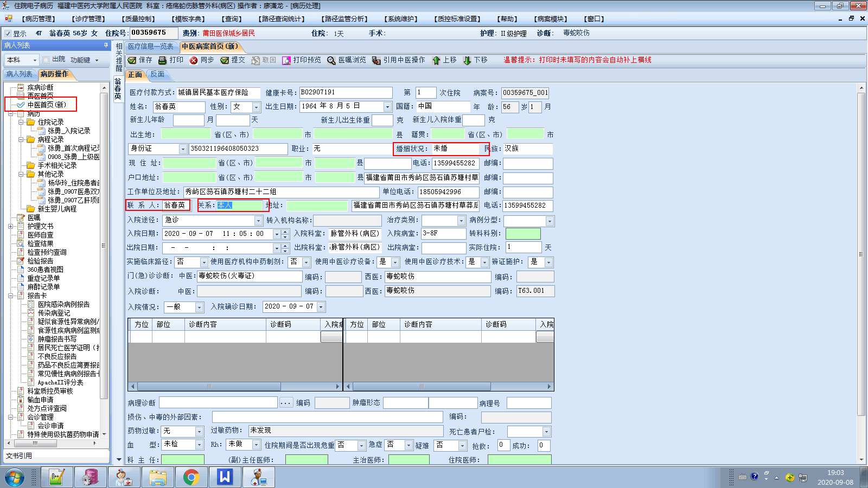Viewport: 868px width, 488px height.
Task: Collapse the 病程记录 folder
Action: click(21, 140)
